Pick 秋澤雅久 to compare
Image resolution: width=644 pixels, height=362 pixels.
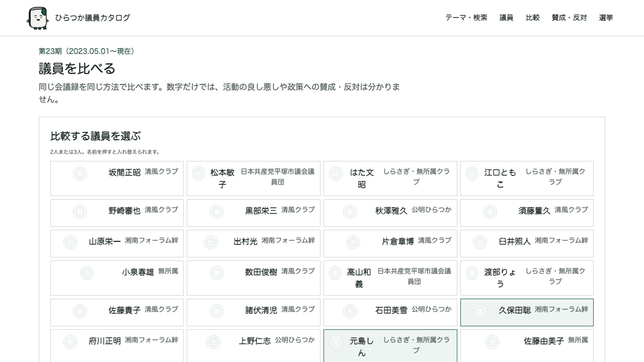[x=390, y=213]
